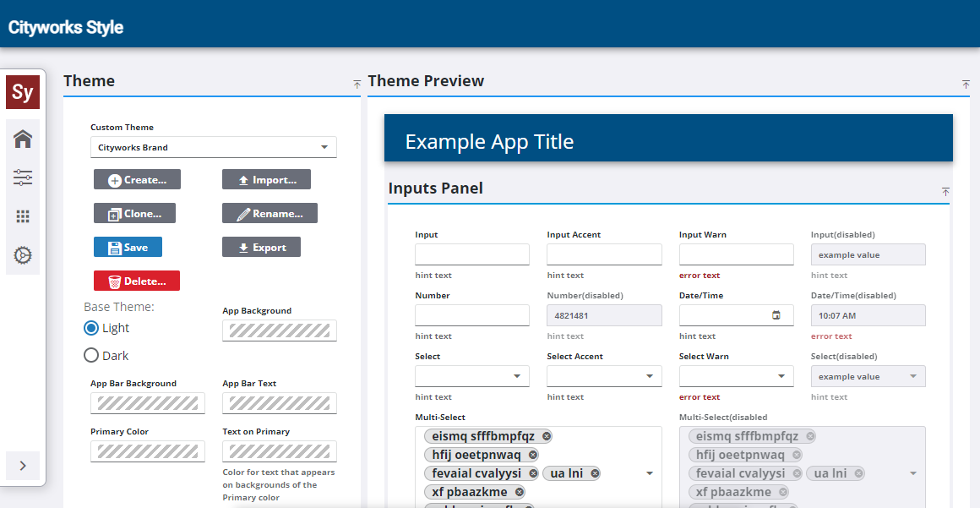Remove the 'eismq sfffbmpfqz' chip in Multi-Select
This screenshot has width=980, height=508.
pyautogui.click(x=547, y=436)
